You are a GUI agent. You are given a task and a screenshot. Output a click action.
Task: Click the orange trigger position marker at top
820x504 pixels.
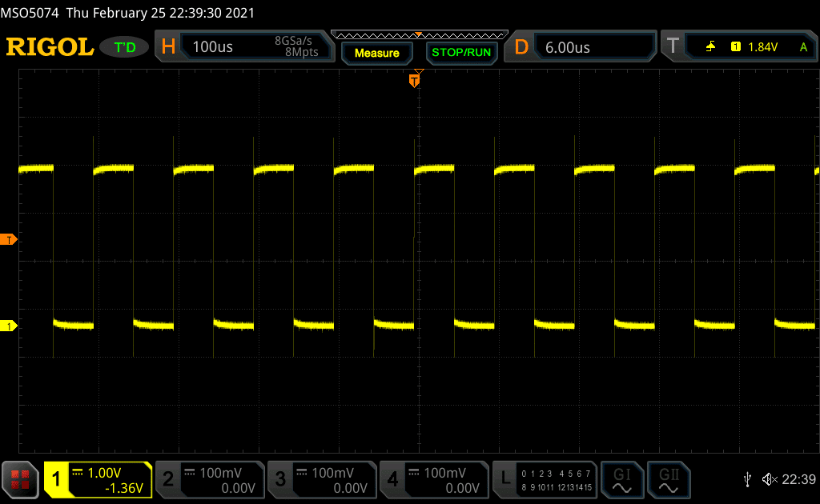[414, 80]
